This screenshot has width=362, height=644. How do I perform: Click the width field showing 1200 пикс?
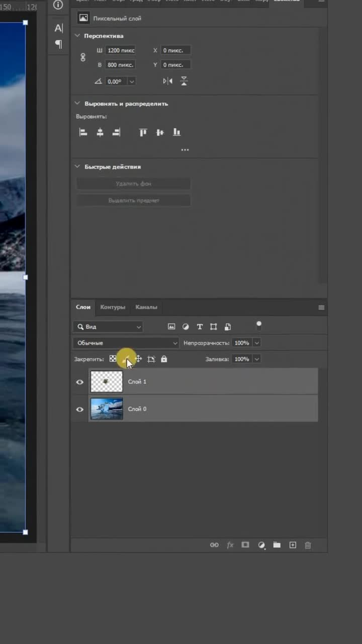[120, 50]
